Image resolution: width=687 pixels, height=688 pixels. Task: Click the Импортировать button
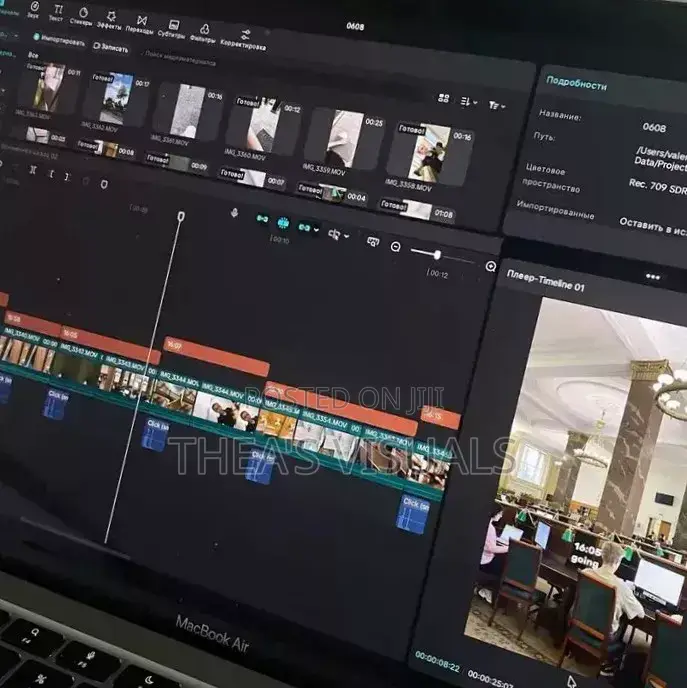click(x=59, y=40)
